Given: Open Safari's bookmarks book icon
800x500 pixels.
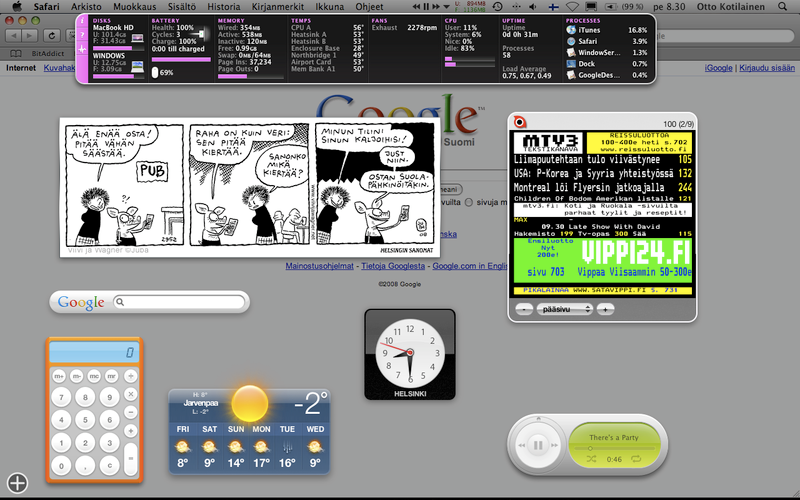Looking at the screenshot, I should tap(16, 53).
